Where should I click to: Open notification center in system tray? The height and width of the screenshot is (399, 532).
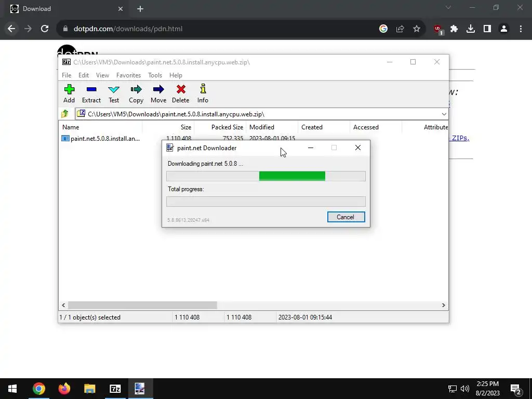(516, 389)
